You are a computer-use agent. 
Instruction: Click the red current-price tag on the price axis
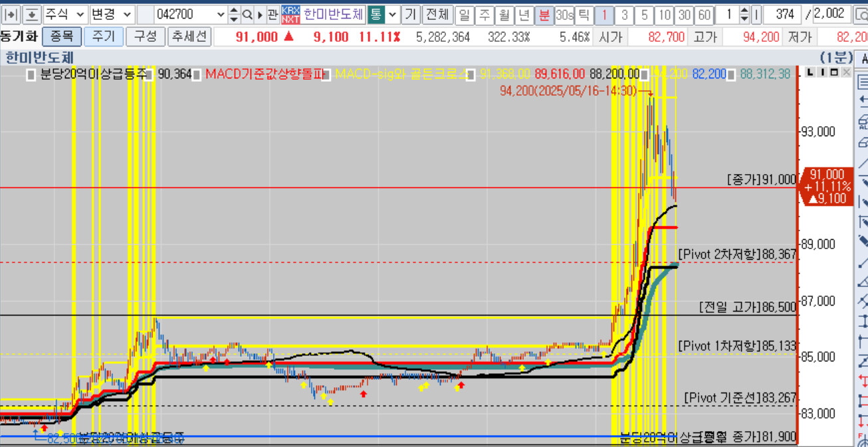[x=826, y=187]
